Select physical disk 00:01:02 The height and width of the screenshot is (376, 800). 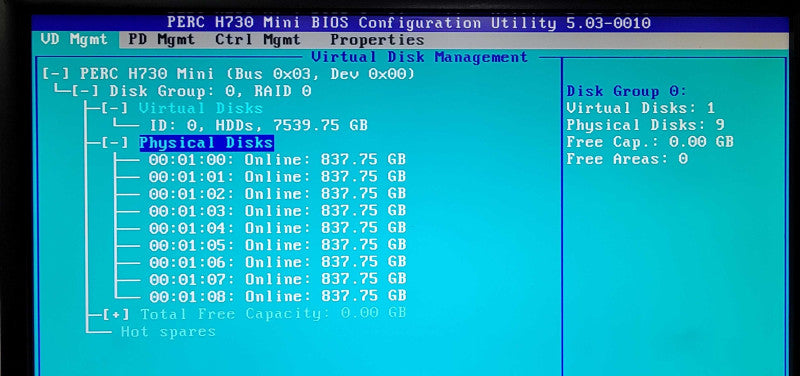click(278, 194)
